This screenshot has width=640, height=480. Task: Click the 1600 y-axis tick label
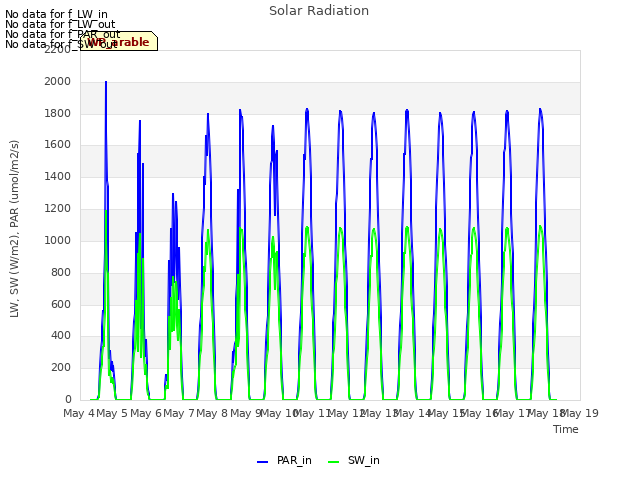click(58, 145)
